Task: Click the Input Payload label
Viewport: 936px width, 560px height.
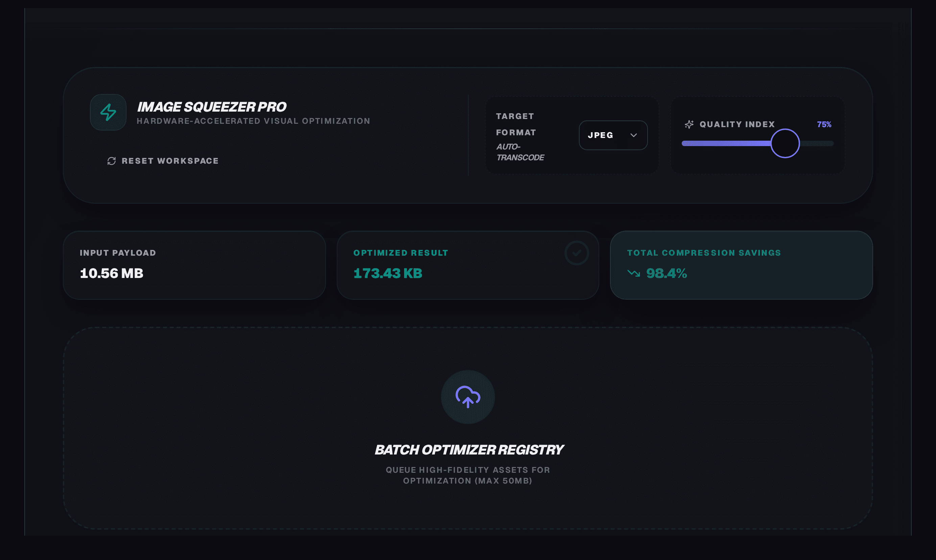Action: click(x=118, y=253)
